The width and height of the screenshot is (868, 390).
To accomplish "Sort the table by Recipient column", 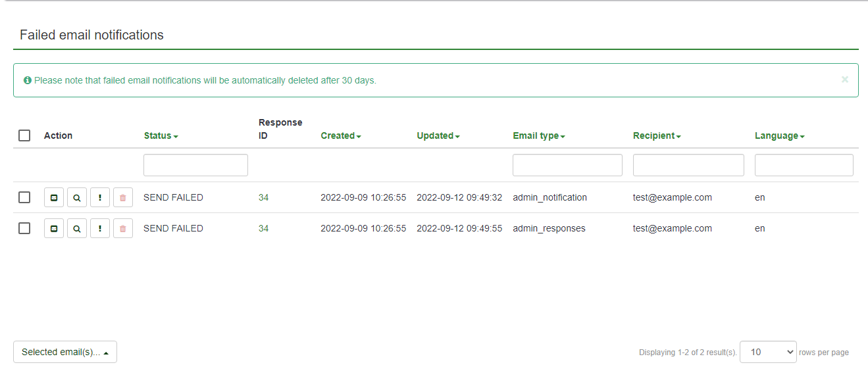I will pos(656,135).
